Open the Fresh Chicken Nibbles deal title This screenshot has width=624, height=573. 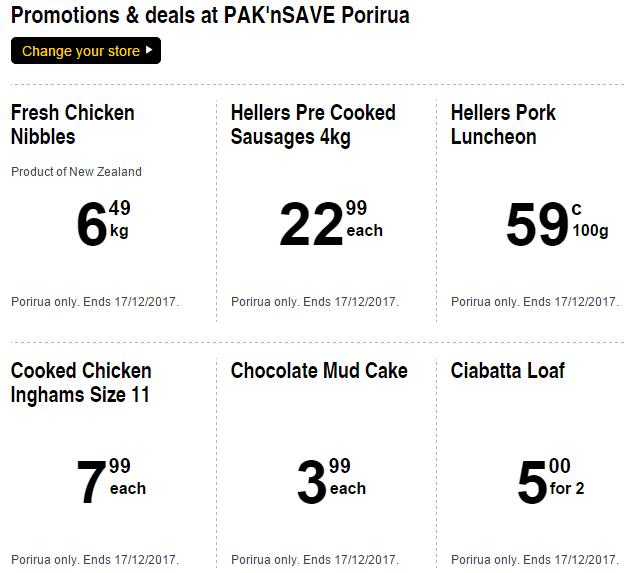(x=73, y=124)
